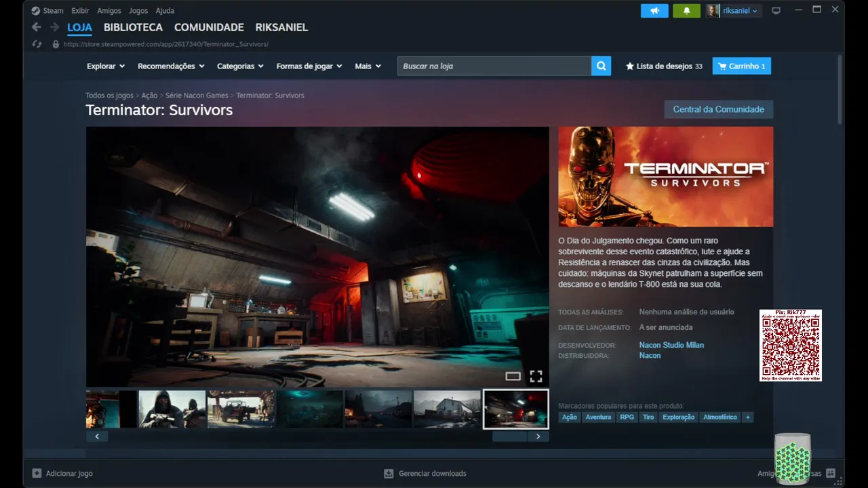
Task: Go to the COMUNIDADE tab
Action: [x=209, y=28]
